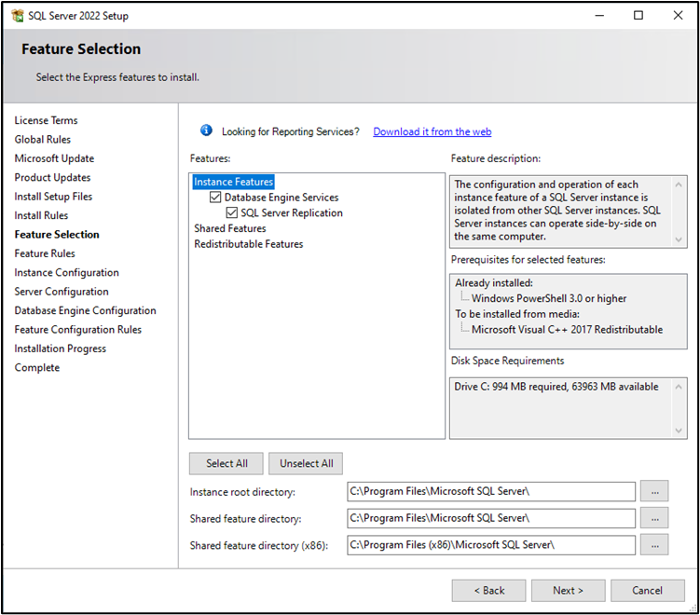Click the Unselect All button
The width and height of the screenshot is (700, 615).
(x=307, y=464)
